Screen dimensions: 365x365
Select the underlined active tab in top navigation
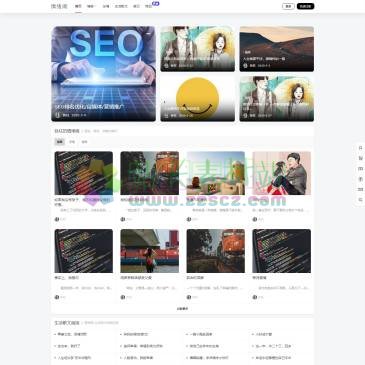[x=78, y=6]
